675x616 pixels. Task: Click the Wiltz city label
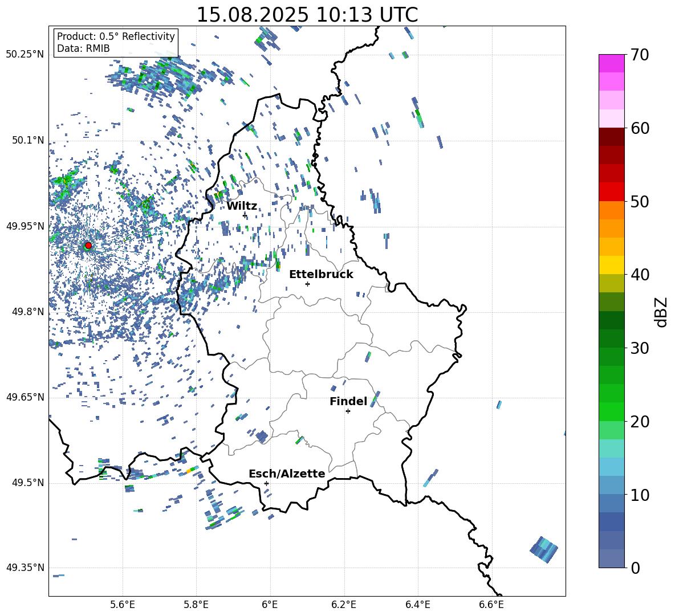(242, 206)
